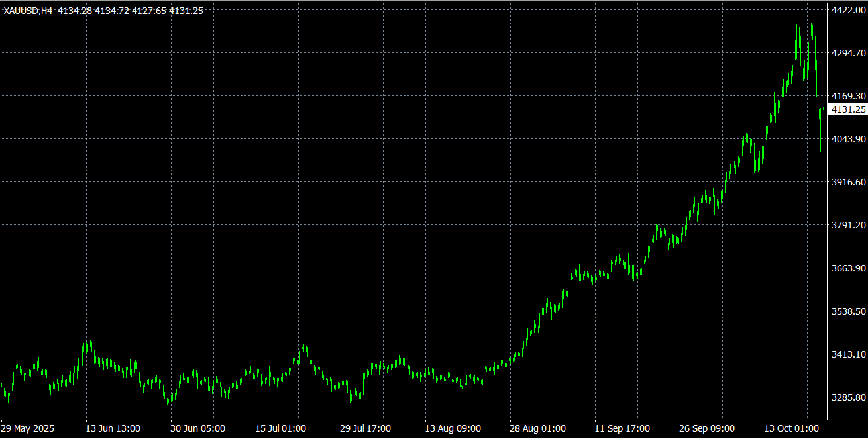This screenshot has height=439, width=868.
Task: Click the 4043.90 price axis label
Action: pos(848,139)
